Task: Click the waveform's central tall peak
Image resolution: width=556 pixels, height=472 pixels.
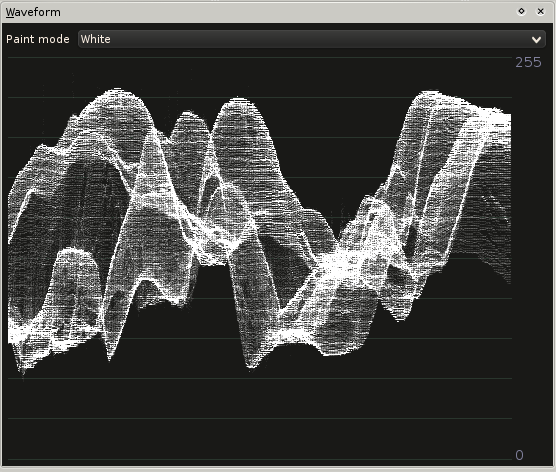Action: (x=238, y=102)
